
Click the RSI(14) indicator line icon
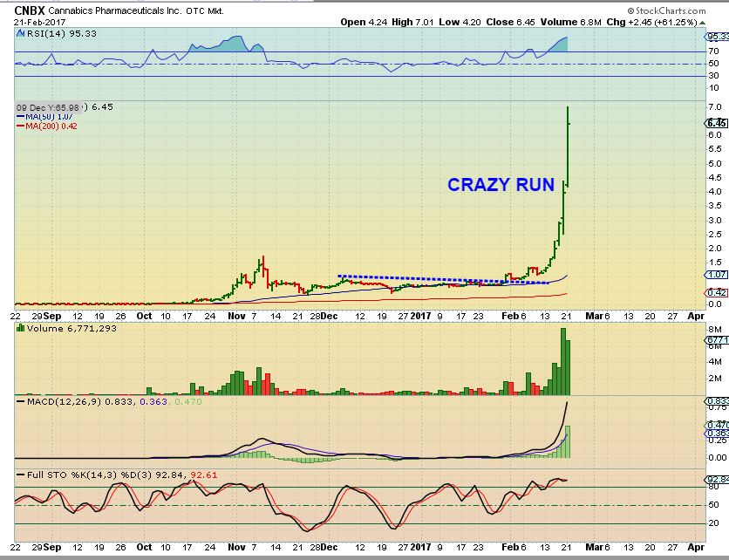coord(20,32)
